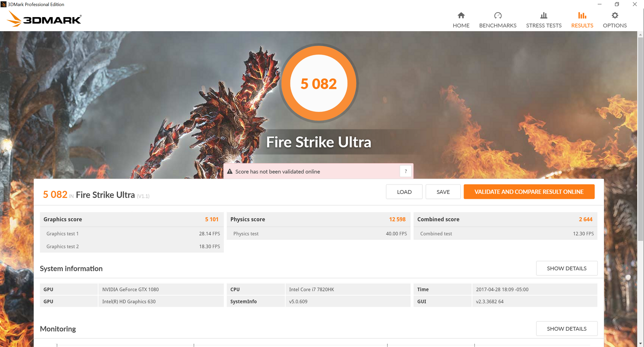644x347 pixels.
Task: Click the GUI label cell
Action: click(442, 301)
